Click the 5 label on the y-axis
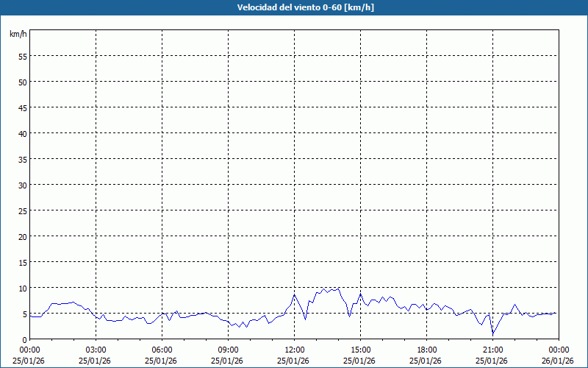The image size is (588, 368). [24, 314]
